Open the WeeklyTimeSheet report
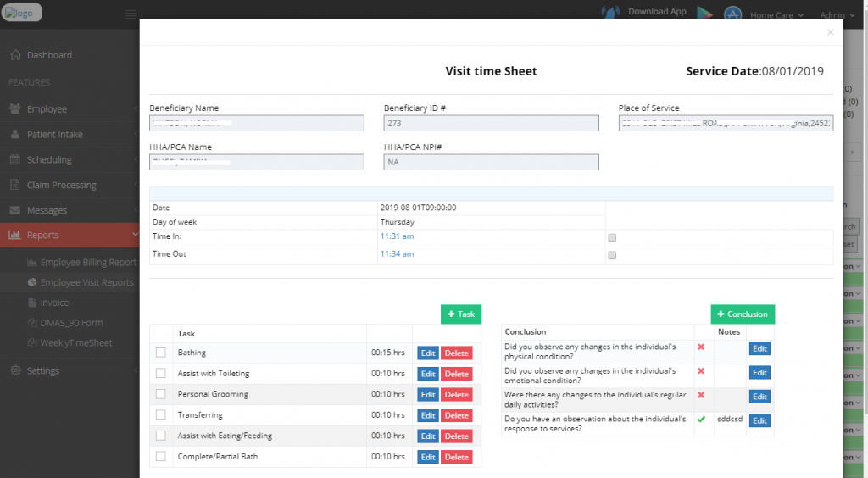Viewport: 868px width, 478px height. tap(76, 343)
